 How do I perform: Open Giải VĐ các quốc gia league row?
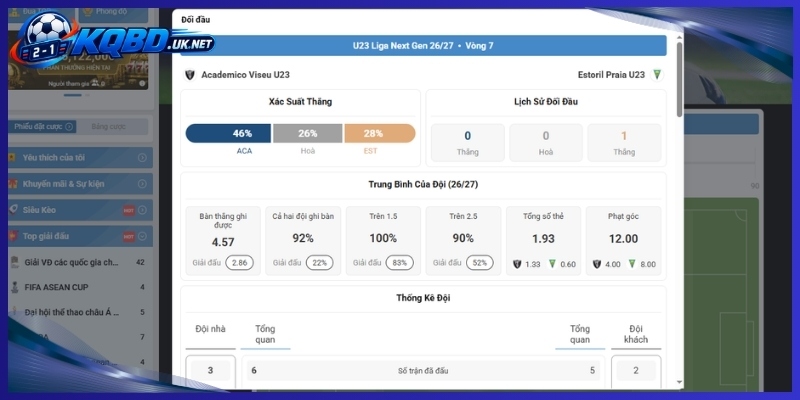[79, 262]
